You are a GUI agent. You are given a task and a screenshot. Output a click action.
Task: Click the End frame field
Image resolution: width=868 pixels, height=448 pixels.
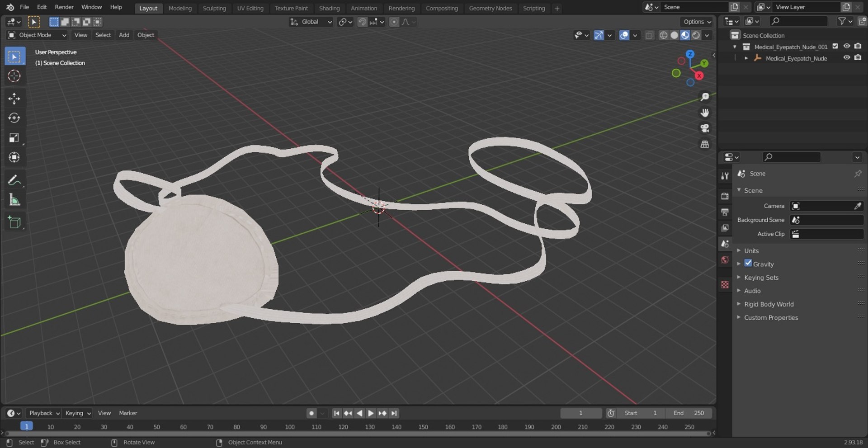(689, 413)
